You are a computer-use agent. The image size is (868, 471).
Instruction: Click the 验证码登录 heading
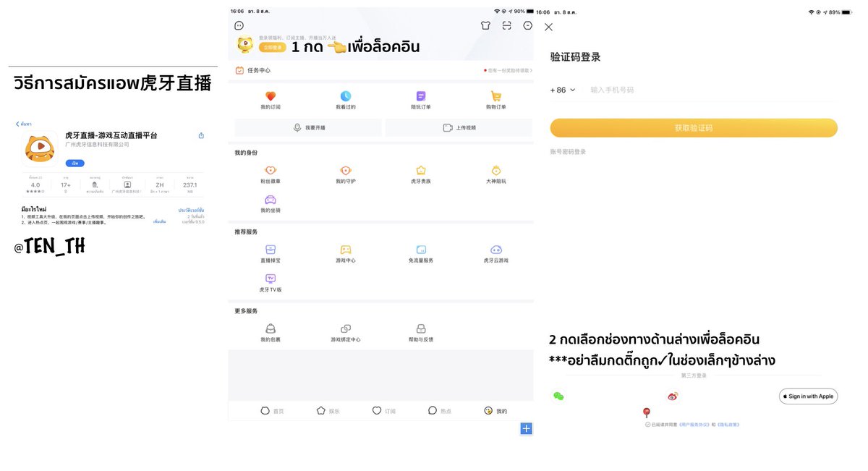(575, 57)
